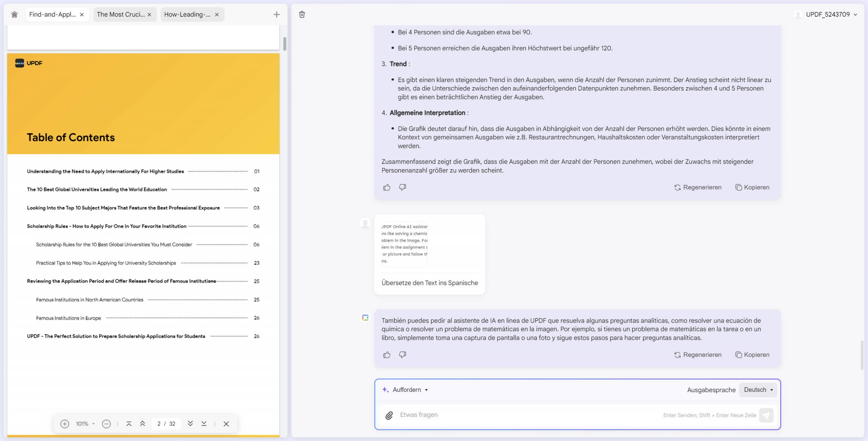Focus the Etwas fragen input field

529,415
